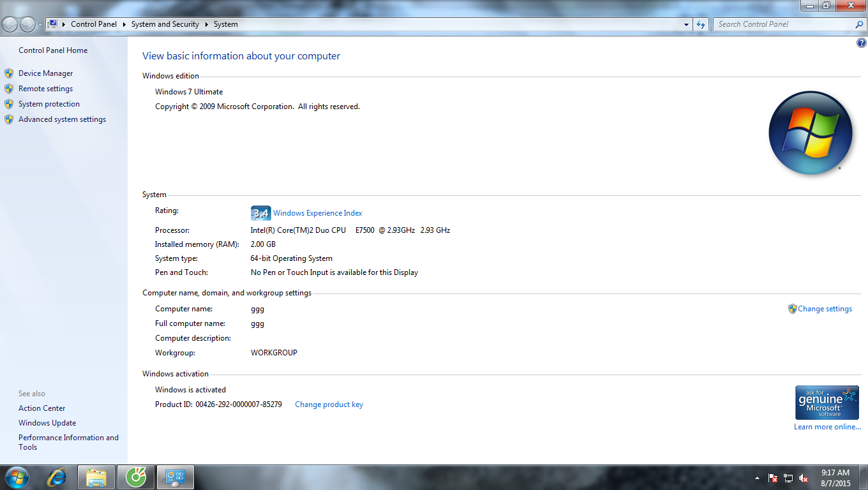The height and width of the screenshot is (490, 868).
Task: Click ggg beside Full computer name
Action: [x=257, y=324]
